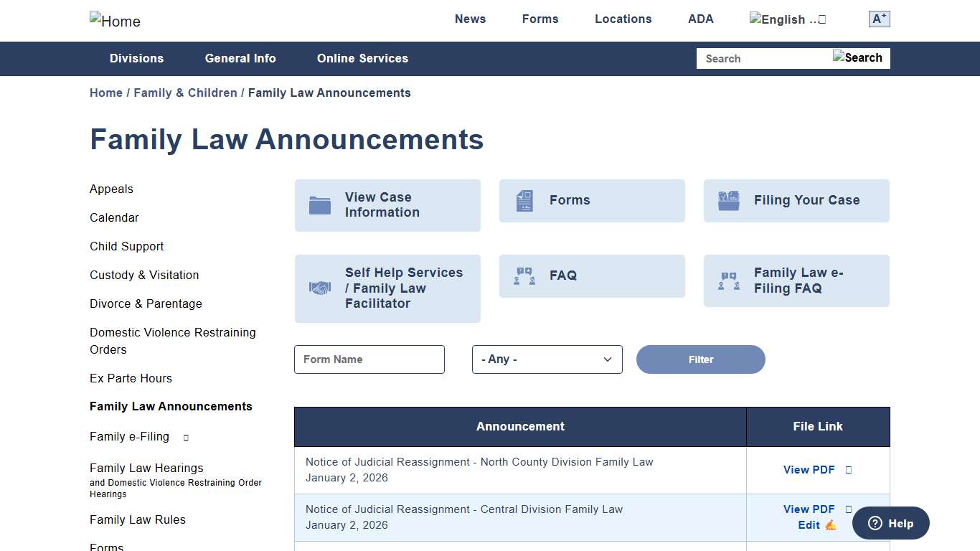Open the Help chat widget
The image size is (980, 551).
(890, 523)
